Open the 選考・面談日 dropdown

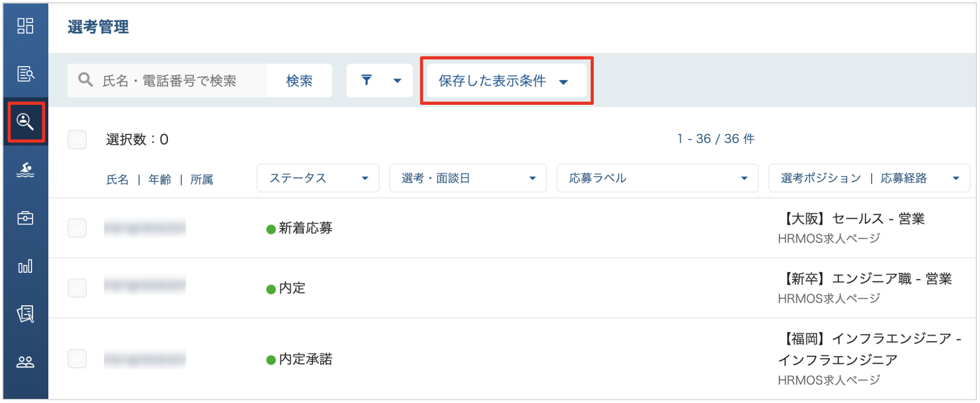click(468, 178)
